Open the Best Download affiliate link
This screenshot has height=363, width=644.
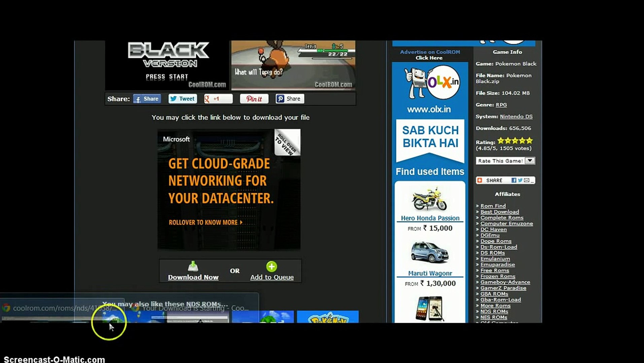[500, 212]
